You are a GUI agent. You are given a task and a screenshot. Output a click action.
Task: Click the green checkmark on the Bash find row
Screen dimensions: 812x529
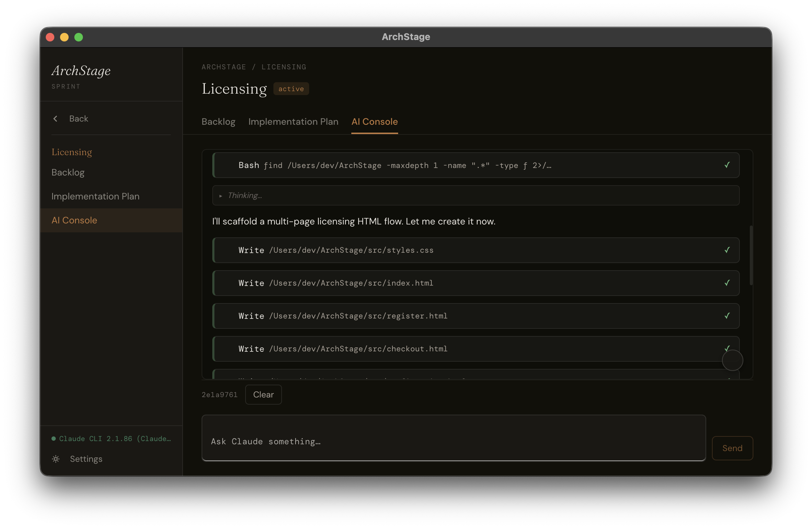727,165
